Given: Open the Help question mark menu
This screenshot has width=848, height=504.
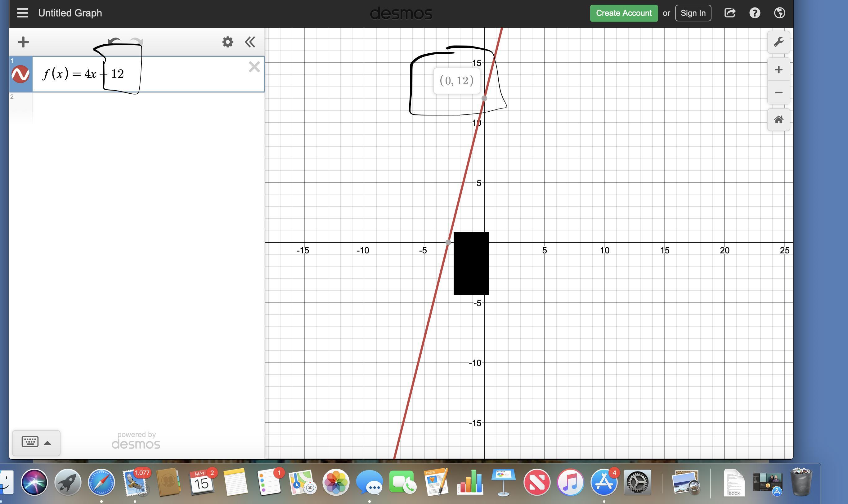Looking at the screenshot, I should pyautogui.click(x=755, y=13).
